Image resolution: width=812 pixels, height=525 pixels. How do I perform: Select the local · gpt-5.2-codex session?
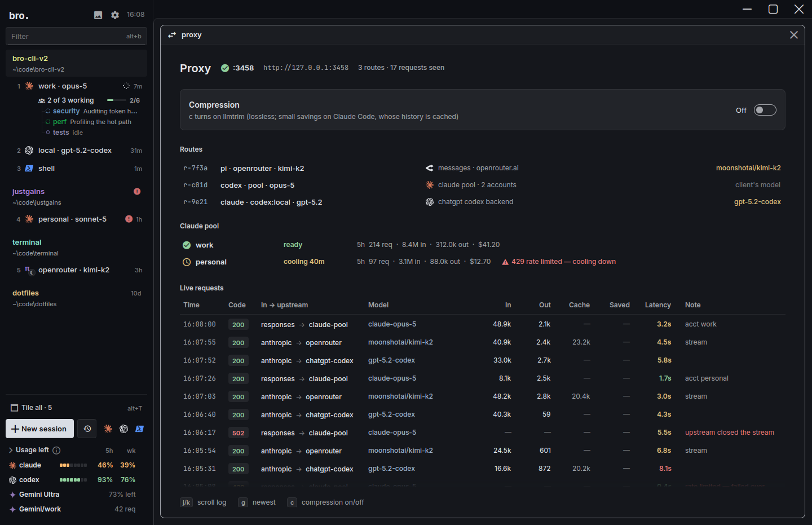point(76,151)
